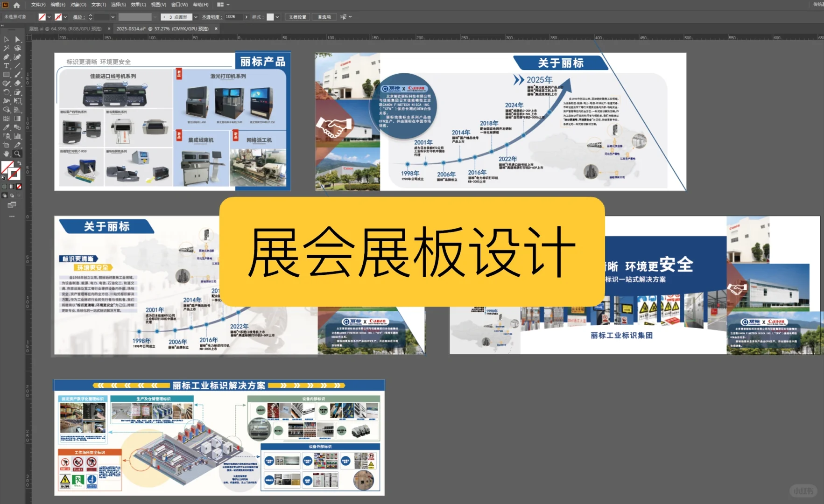824x504 pixels.
Task: Select the Eyedropper tool
Action: click(6, 127)
